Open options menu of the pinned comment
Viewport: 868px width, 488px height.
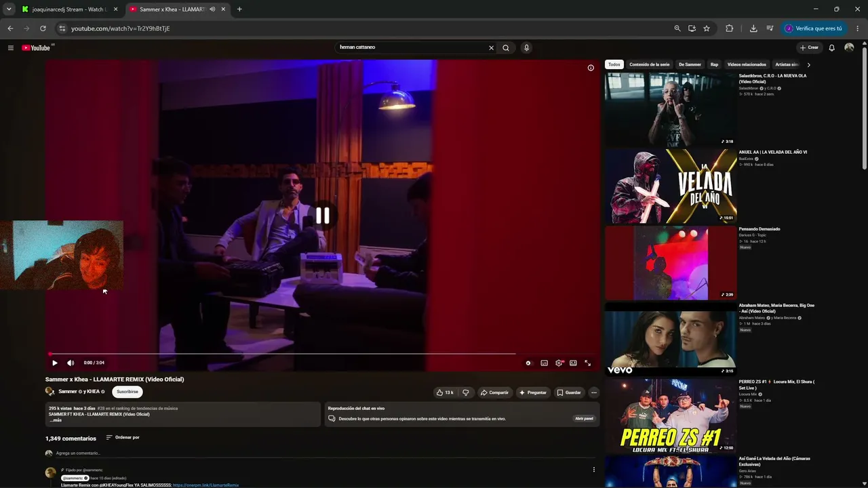(593, 470)
